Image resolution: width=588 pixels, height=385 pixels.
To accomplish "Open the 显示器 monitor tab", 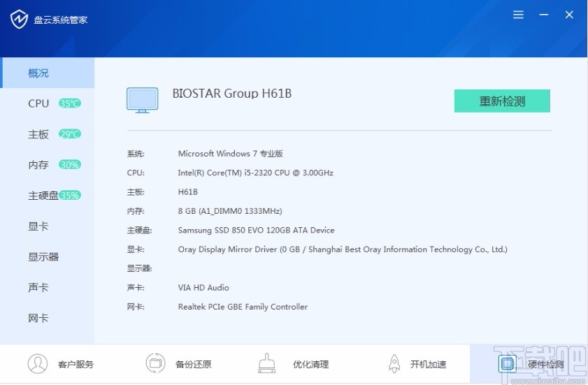I will point(48,257).
